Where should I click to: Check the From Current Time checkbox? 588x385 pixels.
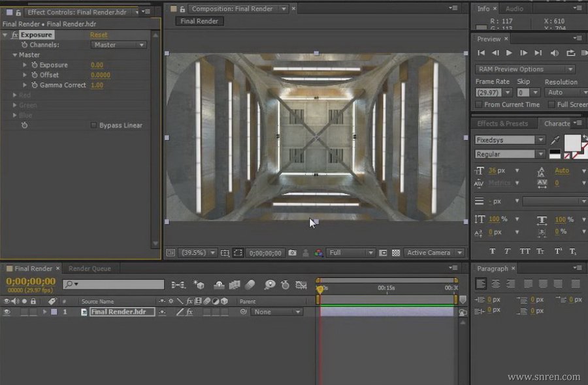tap(478, 104)
